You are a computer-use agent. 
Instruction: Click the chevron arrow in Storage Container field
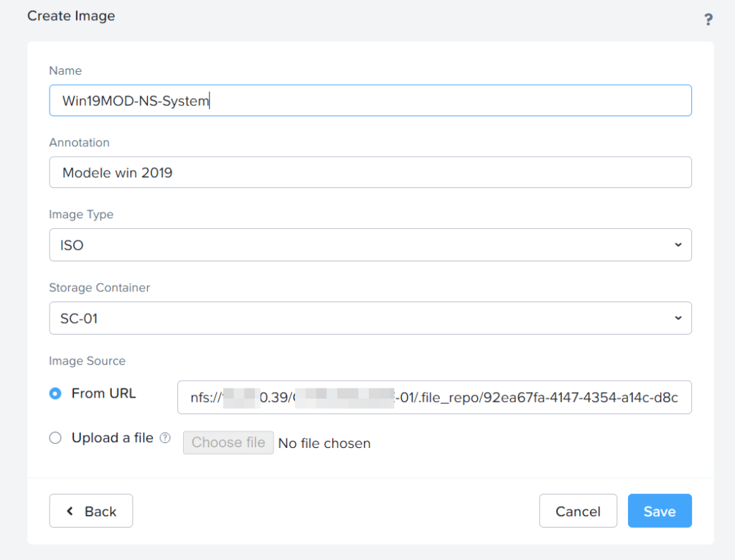[678, 318]
